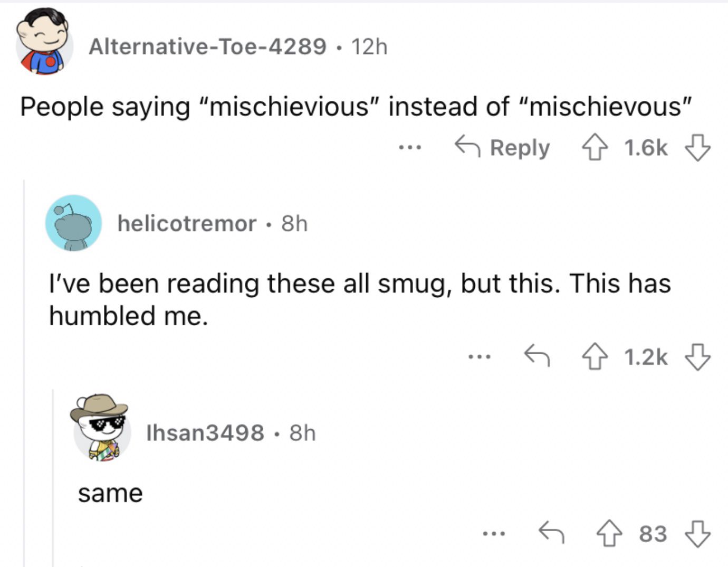Open Alternative-Toe-4289 user profile

pyautogui.click(x=207, y=46)
